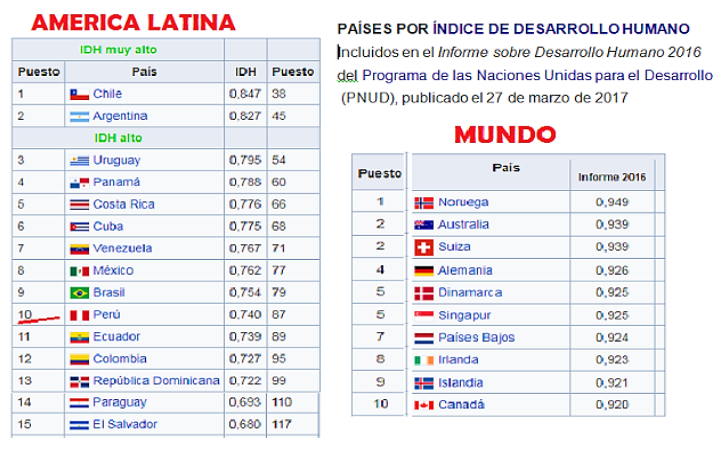
Task: Select the IDH muy alto section heading
Action: click(x=117, y=49)
